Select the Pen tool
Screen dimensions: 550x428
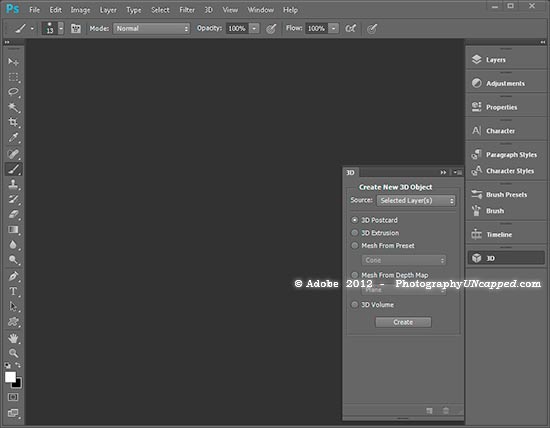[13, 276]
